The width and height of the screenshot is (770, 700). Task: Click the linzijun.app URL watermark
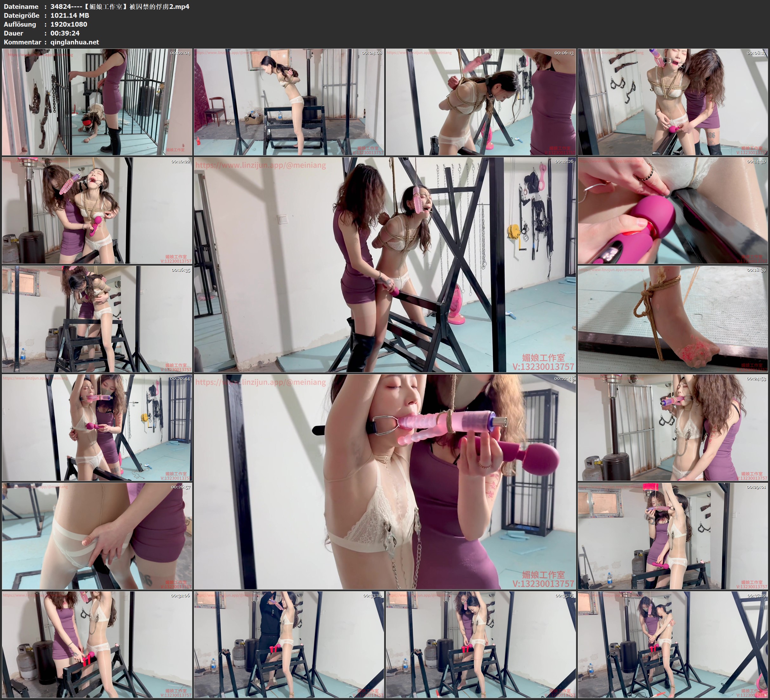coord(260,165)
